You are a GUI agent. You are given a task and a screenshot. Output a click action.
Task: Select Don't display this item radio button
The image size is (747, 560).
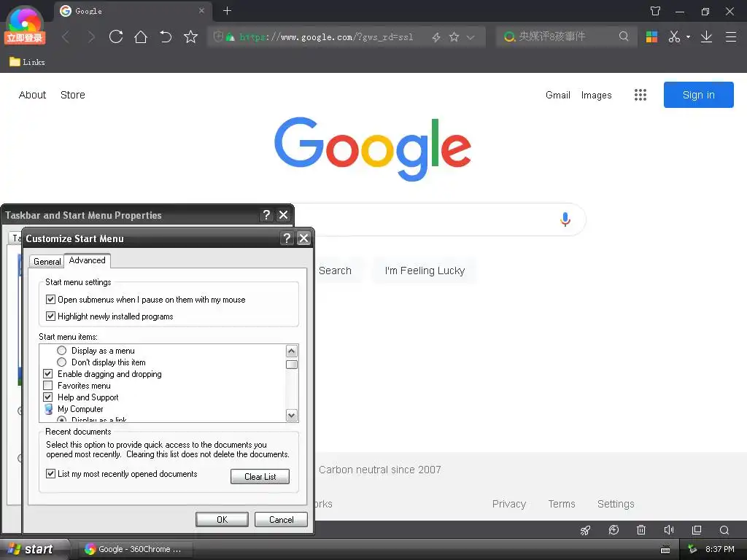[61, 362]
